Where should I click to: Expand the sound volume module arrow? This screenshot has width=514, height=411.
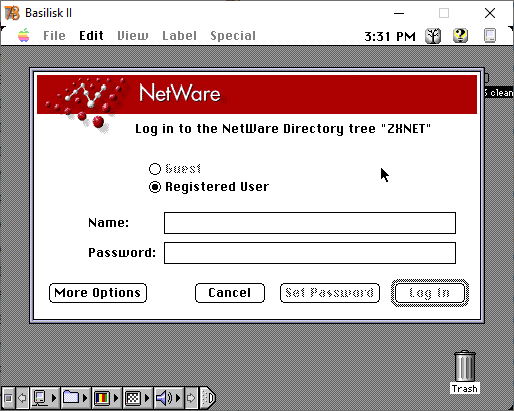178,398
